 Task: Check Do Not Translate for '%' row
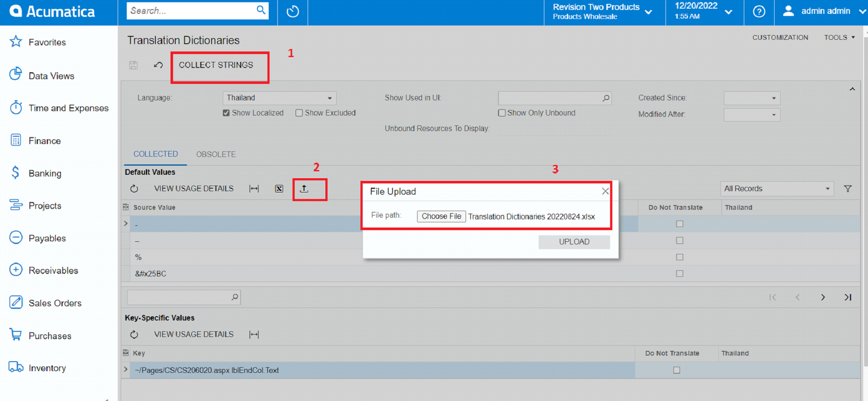tap(680, 257)
